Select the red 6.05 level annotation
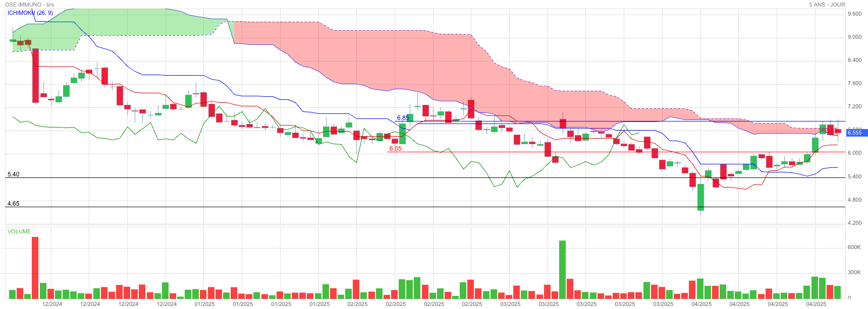The height and width of the screenshot is (309, 868). [395, 149]
